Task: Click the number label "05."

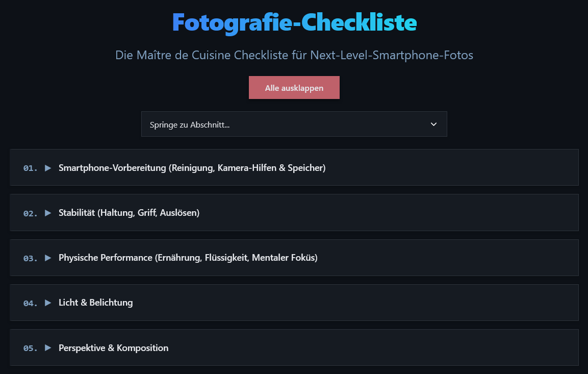Action: coord(29,347)
